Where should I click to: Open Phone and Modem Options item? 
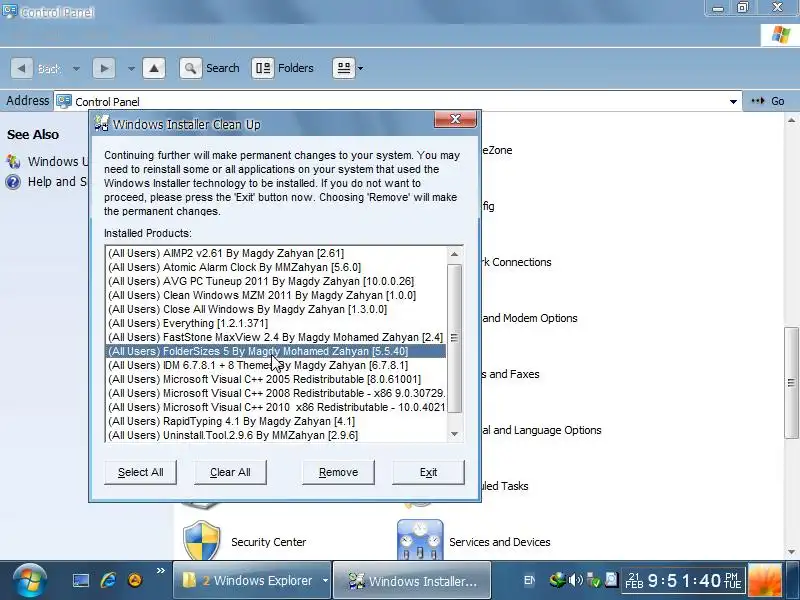pyautogui.click(x=530, y=318)
